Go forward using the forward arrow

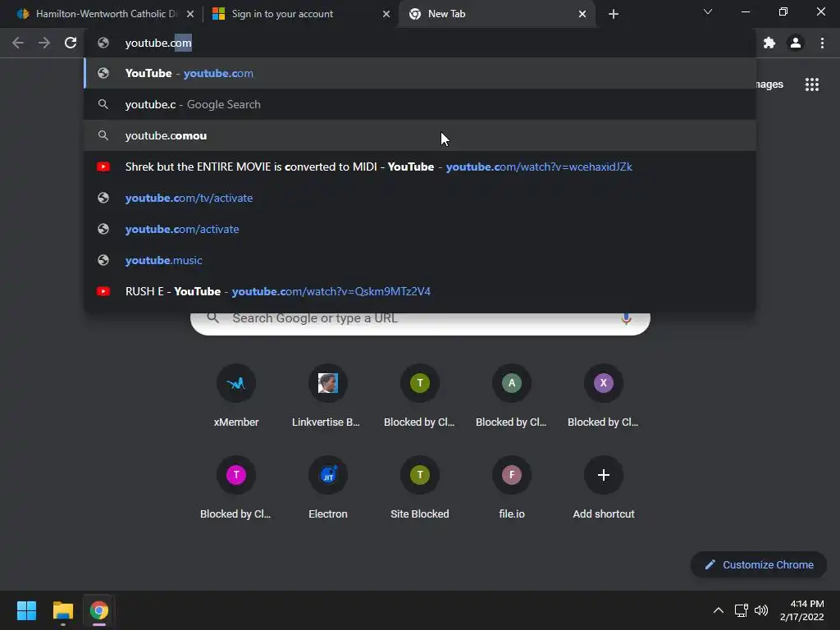pyautogui.click(x=44, y=43)
